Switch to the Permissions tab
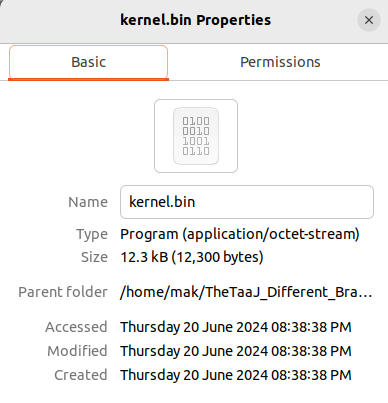Screen dimensions: 388x403 pos(280,62)
